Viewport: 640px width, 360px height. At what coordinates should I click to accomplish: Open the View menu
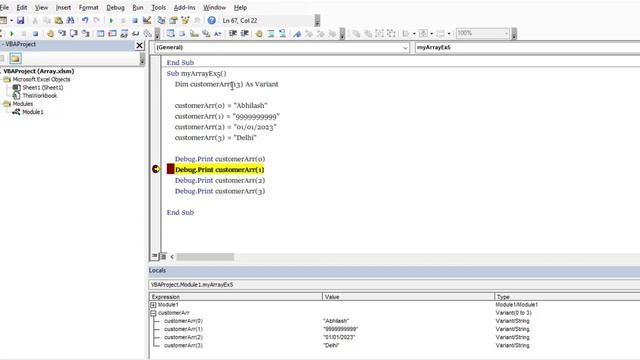pos(41,7)
